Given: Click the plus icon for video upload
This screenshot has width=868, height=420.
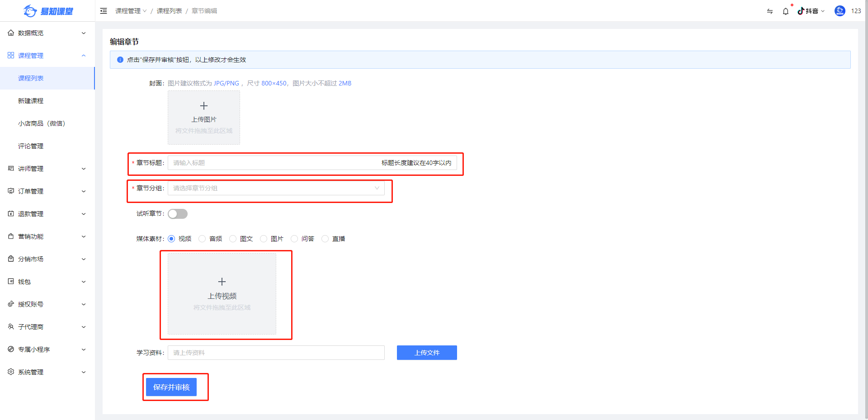Looking at the screenshot, I should point(222,282).
